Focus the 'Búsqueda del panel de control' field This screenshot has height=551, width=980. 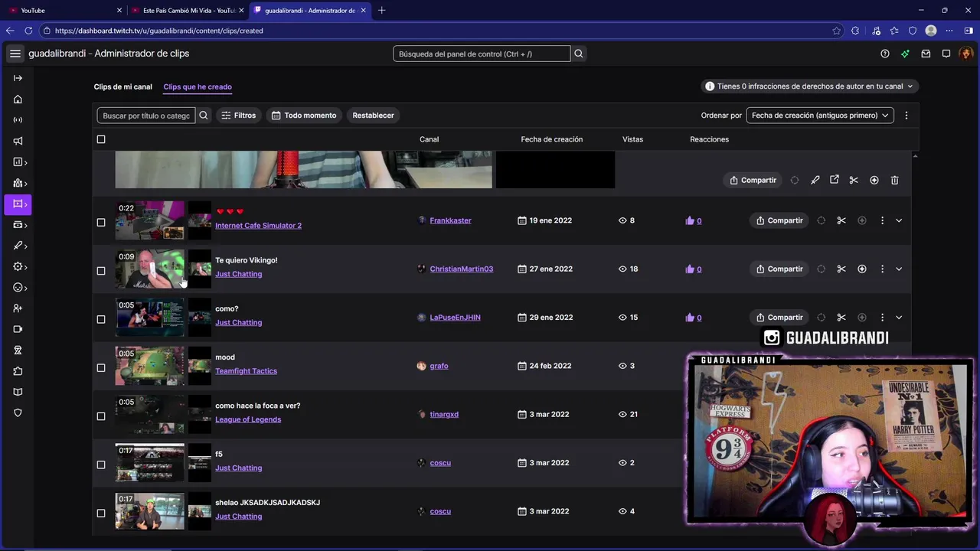482,54
